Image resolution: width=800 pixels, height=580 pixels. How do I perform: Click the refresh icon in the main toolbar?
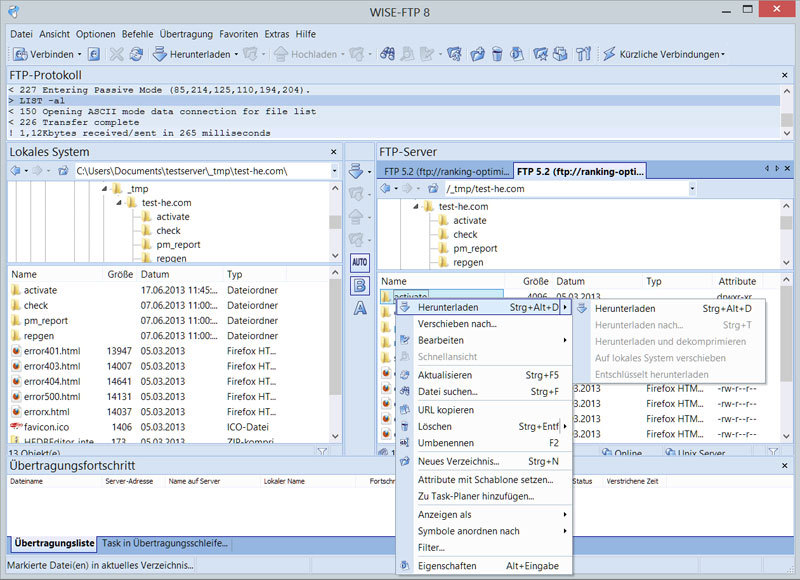pyautogui.click(x=136, y=54)
